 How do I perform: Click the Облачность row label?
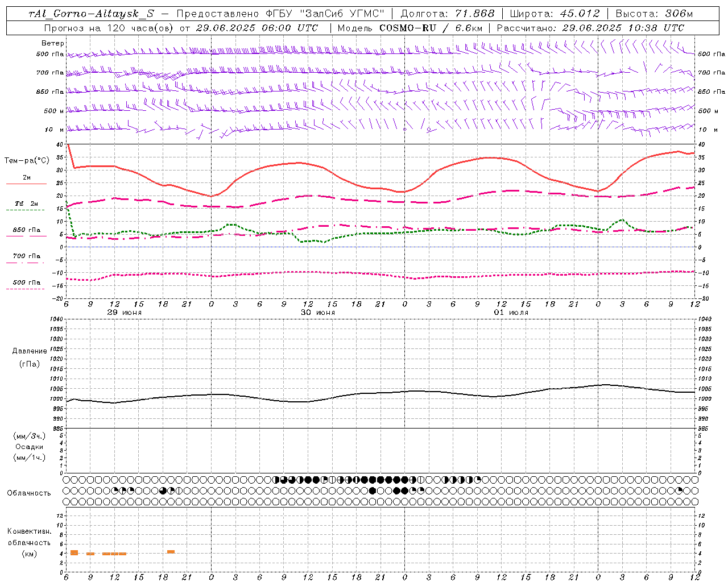point(29,493)
